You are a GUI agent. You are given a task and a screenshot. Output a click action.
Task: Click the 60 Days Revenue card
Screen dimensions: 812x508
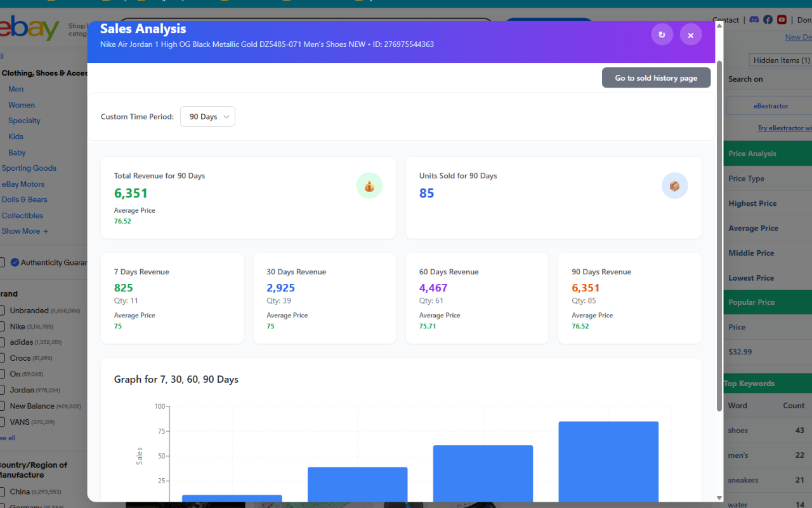477,298
